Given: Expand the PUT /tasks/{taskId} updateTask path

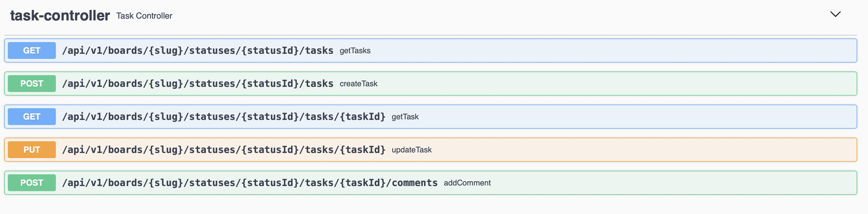Looking at the screenshot, I should tap(224, 150).
